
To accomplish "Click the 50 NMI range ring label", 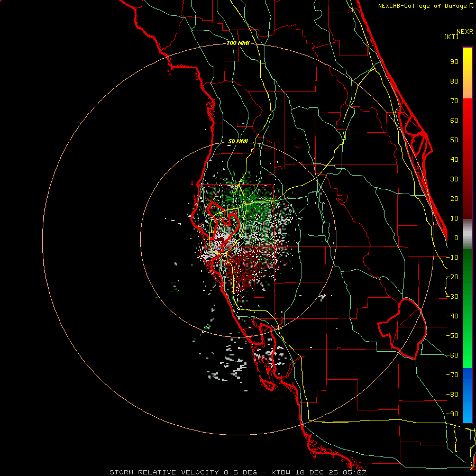I will point(238,141).
